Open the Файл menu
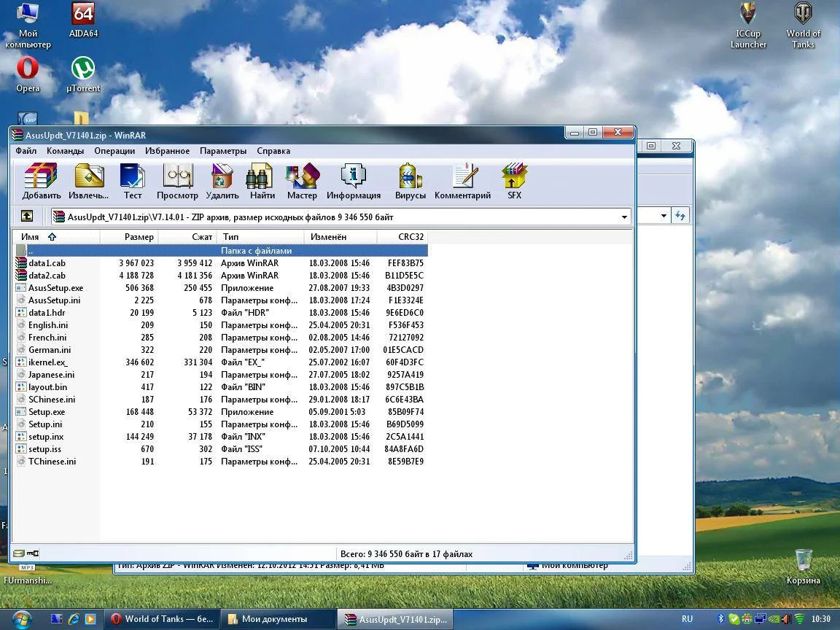The width and height of the screenshot is (840, 630). coord(26,151)
